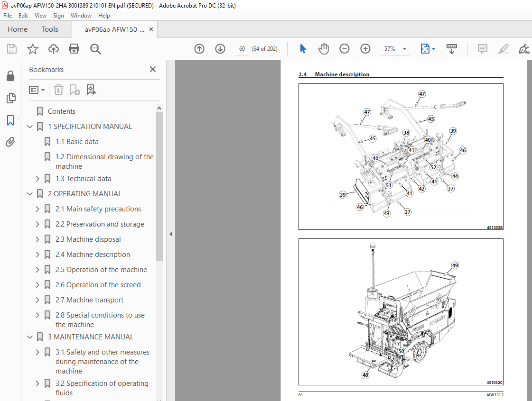Go to 2.3 Machine disposal bookmark

click(x=88, y=239)
